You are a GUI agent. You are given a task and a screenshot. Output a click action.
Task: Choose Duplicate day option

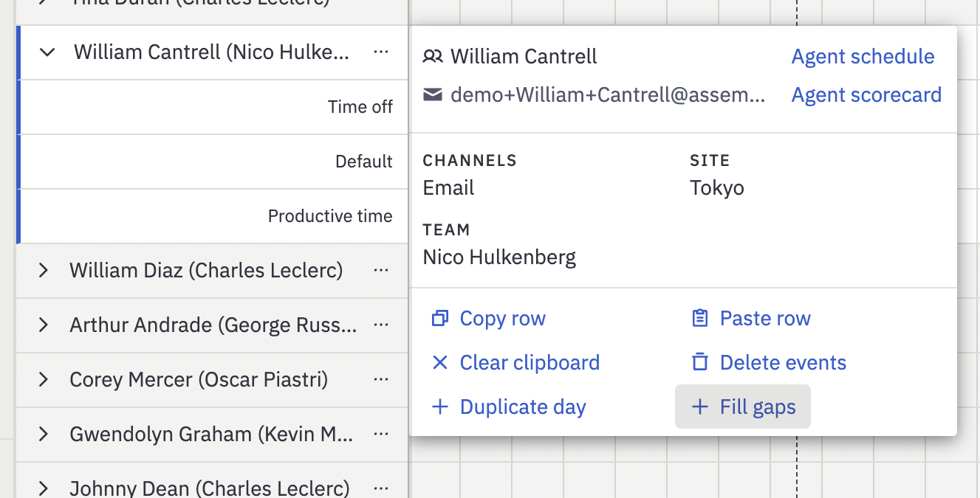pos(508,407)
